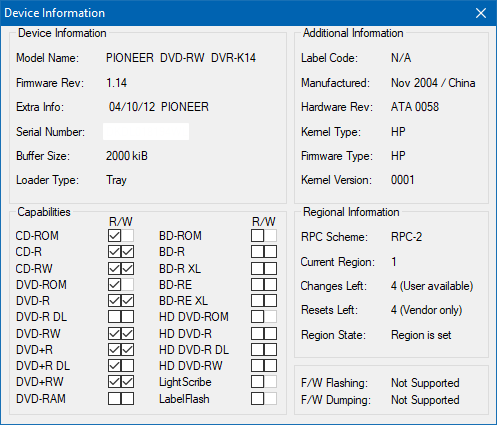Click the Serial Number label

coord(50,132)
